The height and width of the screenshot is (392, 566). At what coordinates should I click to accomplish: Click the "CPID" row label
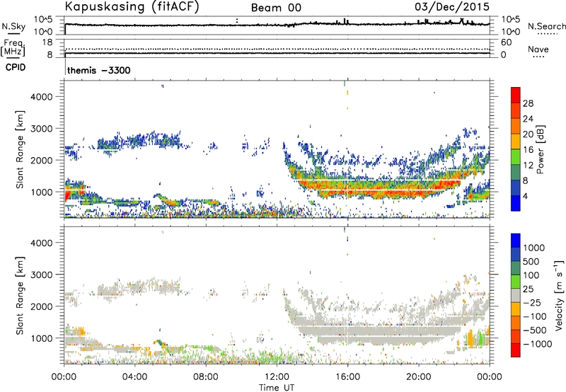(16, 67)
